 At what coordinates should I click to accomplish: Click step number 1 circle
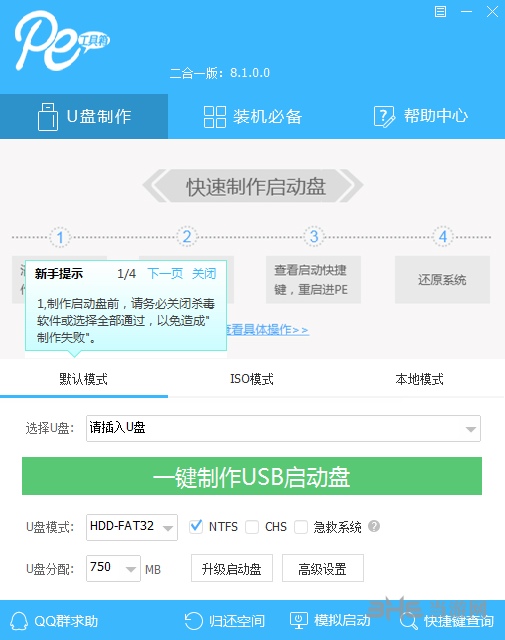(x=60, y=237)
